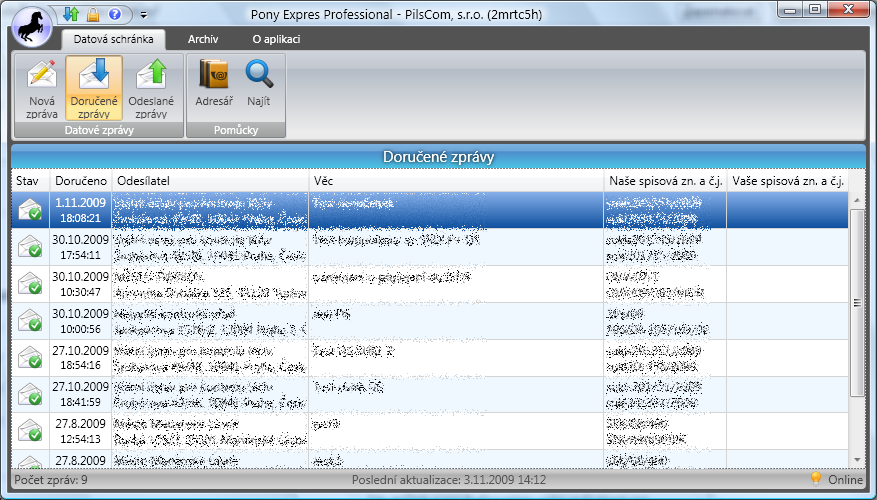
Task: Click the blue-green sync arrows quick access icon
Action: click(x=70, y=14)
